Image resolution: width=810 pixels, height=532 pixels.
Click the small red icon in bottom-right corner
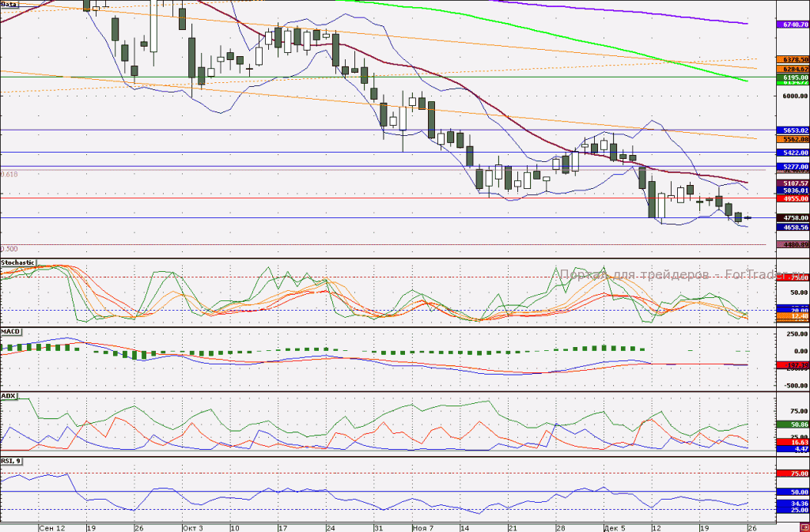pos(804,528)
